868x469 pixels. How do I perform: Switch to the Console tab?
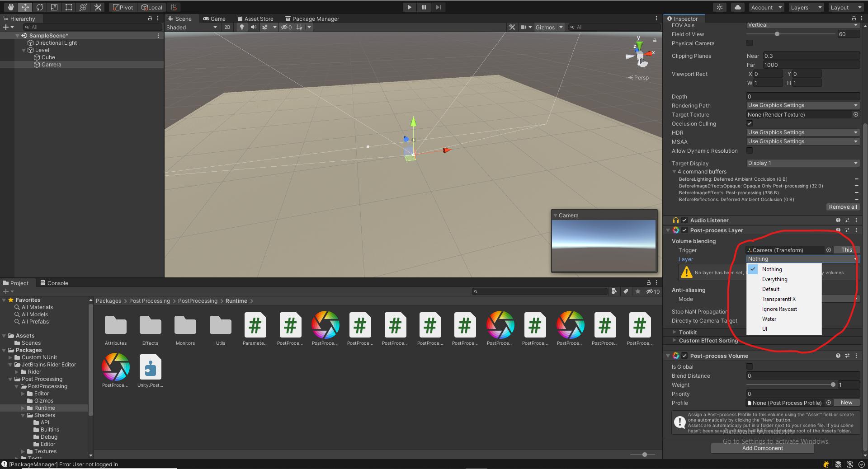[x=54, y=283]
